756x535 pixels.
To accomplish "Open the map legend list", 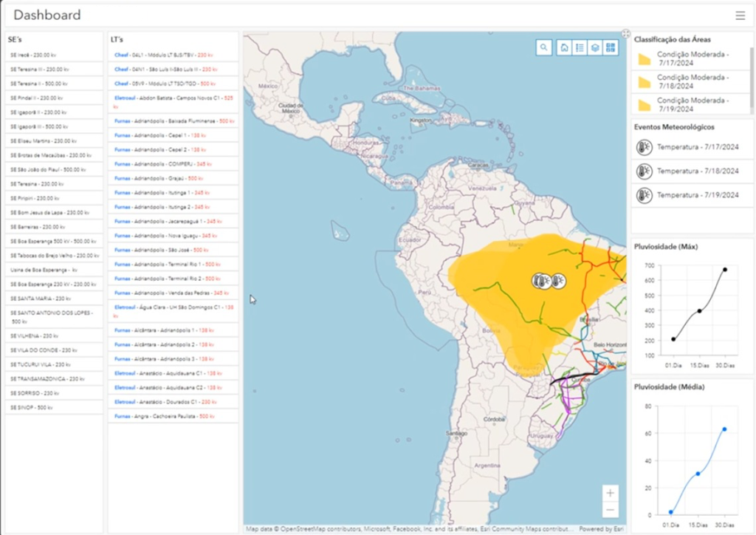I will click(580, 47).
